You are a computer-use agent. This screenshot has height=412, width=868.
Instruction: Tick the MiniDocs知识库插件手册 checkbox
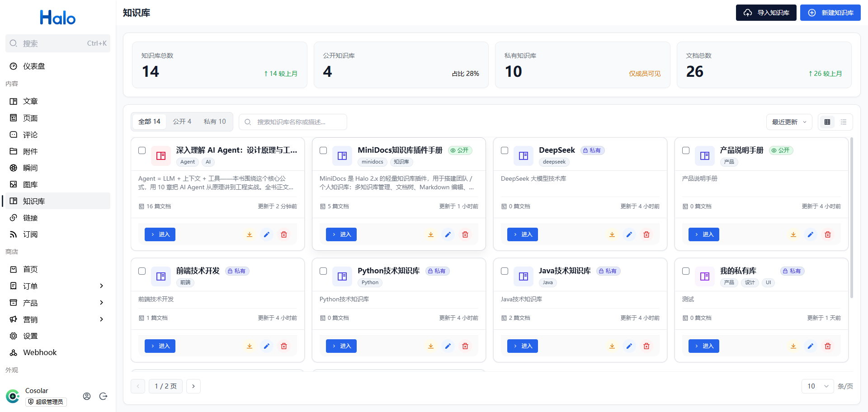pyautogui.click(x=323, y=150)
